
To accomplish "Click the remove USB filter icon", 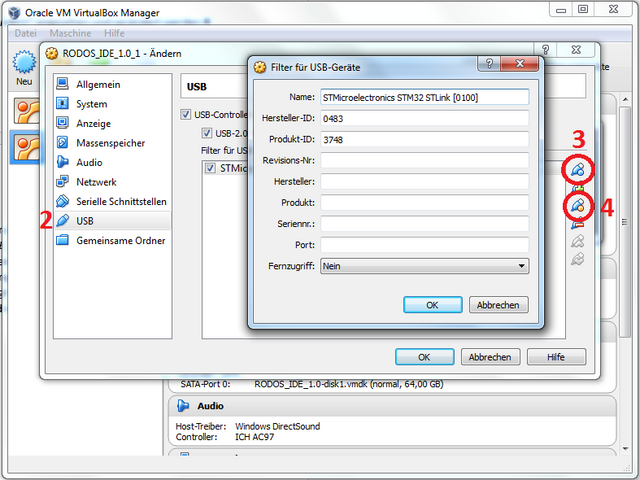I will click(x=578, y=224).
